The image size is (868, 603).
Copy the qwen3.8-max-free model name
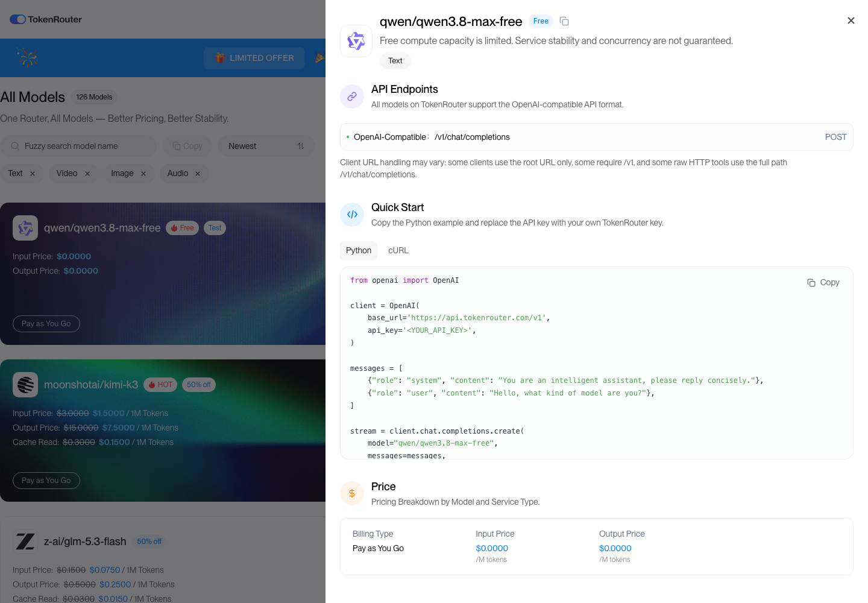[564, 21]
